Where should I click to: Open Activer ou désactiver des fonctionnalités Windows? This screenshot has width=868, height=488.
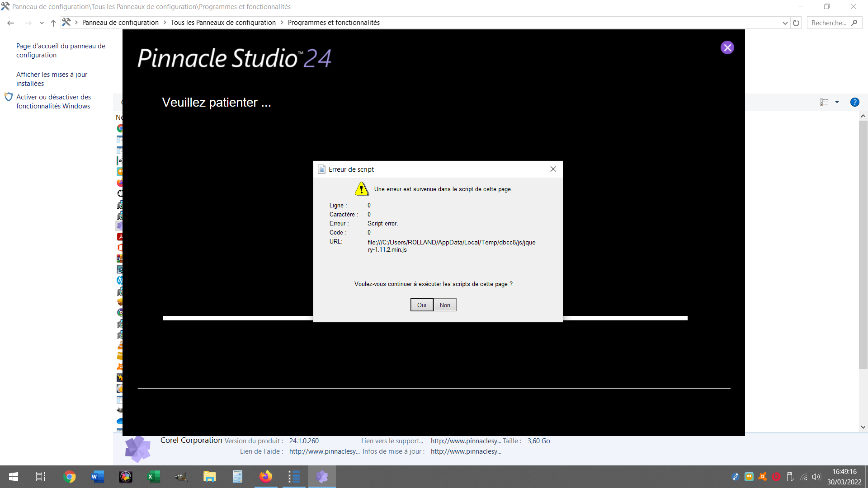tap(53, 101)
